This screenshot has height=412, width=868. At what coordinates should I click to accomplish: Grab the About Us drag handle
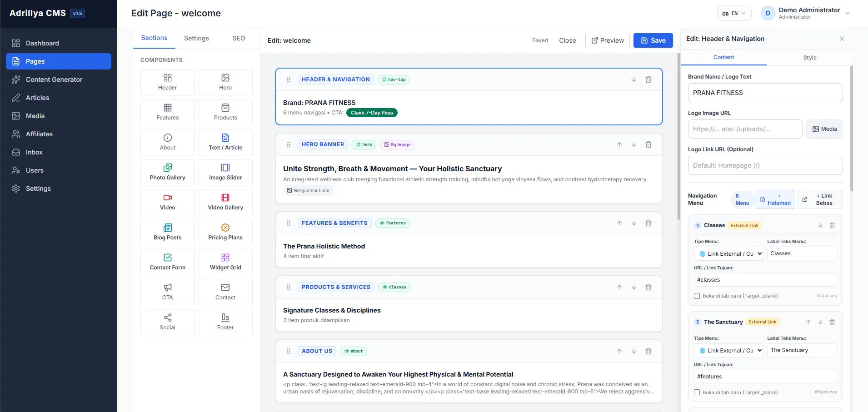click(x=289, y=351)
